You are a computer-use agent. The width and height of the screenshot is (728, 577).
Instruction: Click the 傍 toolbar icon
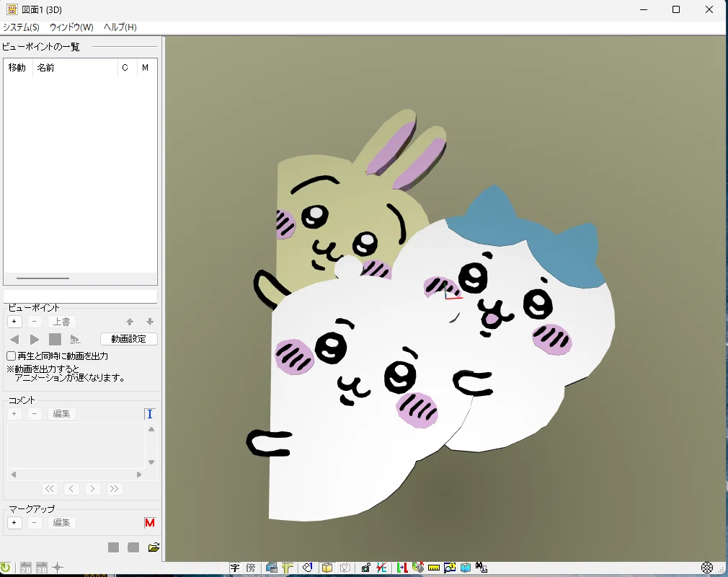pos(251,568)
